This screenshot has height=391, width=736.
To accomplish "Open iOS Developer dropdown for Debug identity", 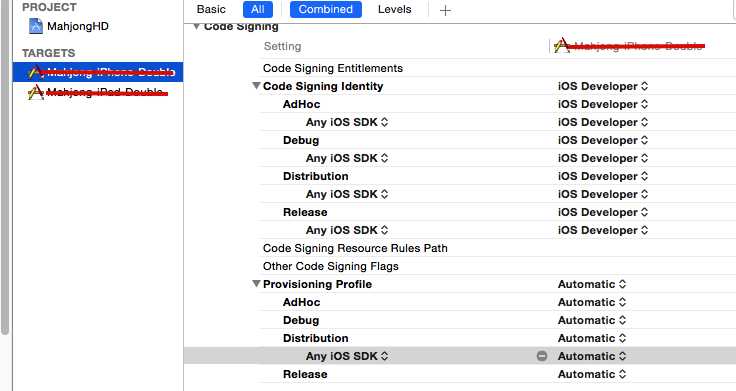I will pyautogui.click(x=603, y=140).
